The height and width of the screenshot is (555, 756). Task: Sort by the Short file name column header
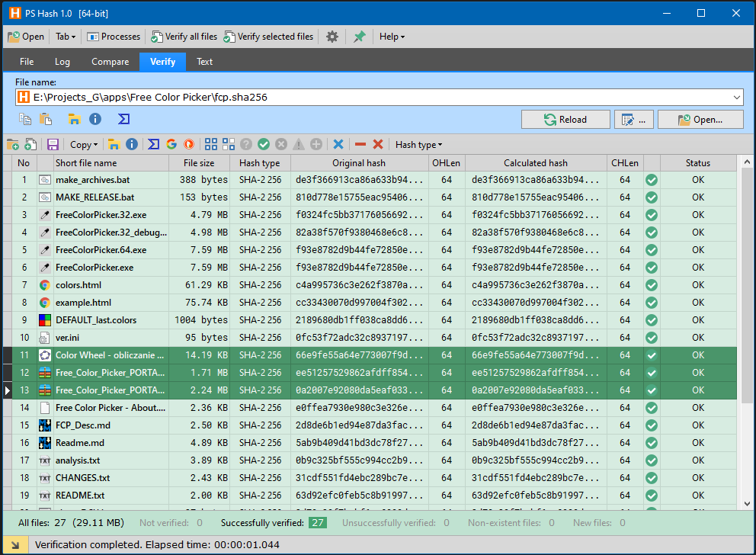[111, 163]
